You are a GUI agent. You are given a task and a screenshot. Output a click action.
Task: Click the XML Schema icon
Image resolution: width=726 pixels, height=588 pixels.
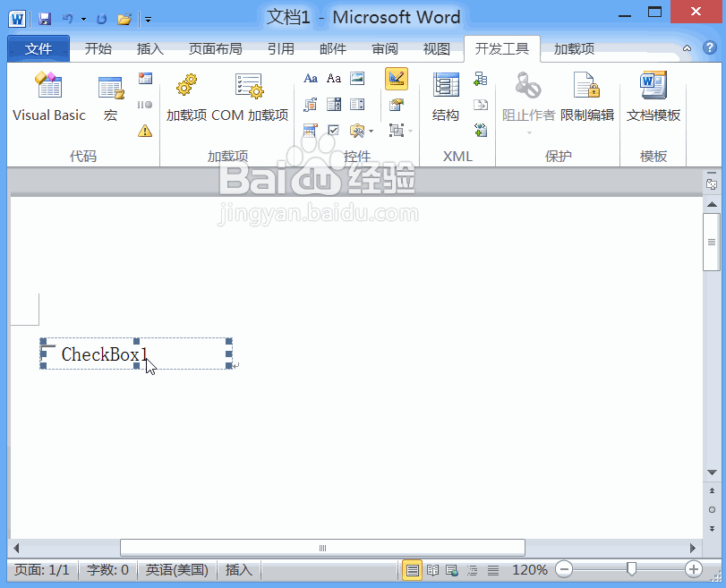point(481,79)
